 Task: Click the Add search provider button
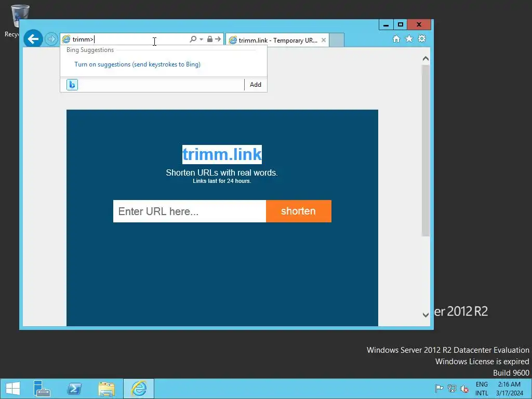(x=256, y=85)
